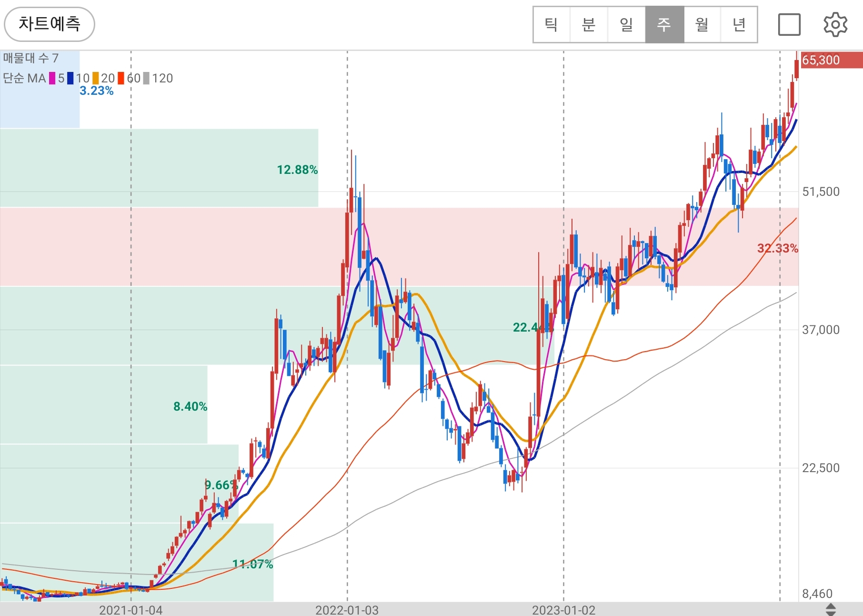Switch to the 일 daily timeframe tab
The width and height of the screenshot is (863, 616).
[x=626, y=25]
